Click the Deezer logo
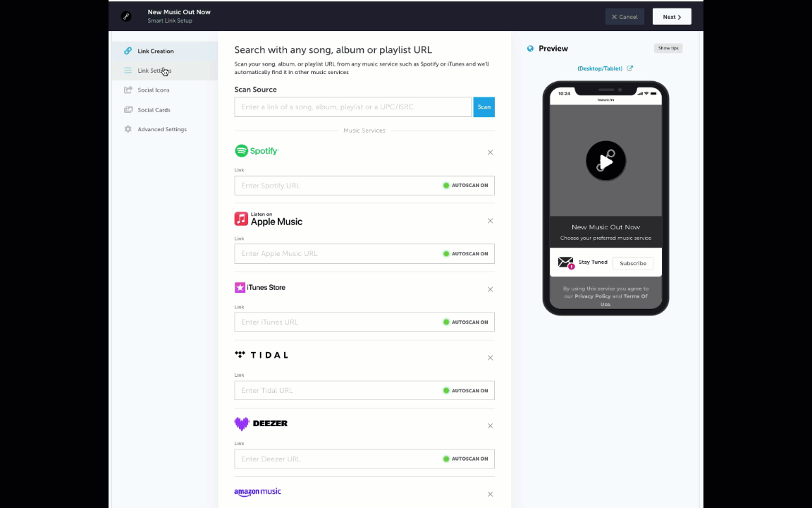The width and height of the screenshot is (812, 508). click(261, 423)
